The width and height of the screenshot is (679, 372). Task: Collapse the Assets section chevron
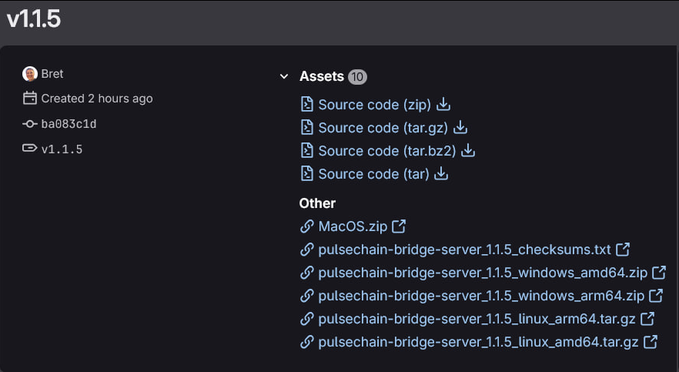click(x=284, y=77)
